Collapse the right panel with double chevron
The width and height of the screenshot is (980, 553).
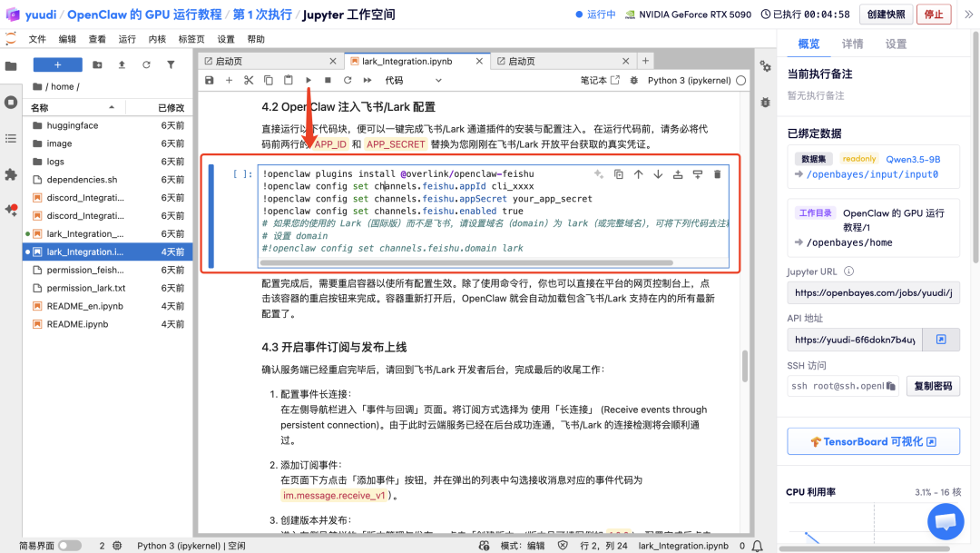tap(968, 15)
